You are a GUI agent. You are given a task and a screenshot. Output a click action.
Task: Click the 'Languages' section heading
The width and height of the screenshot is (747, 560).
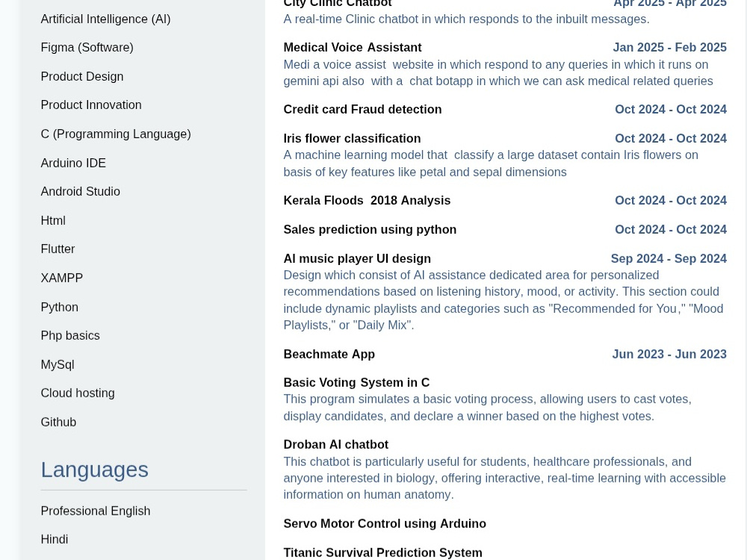pyautogui.click(x=94, y=470)
